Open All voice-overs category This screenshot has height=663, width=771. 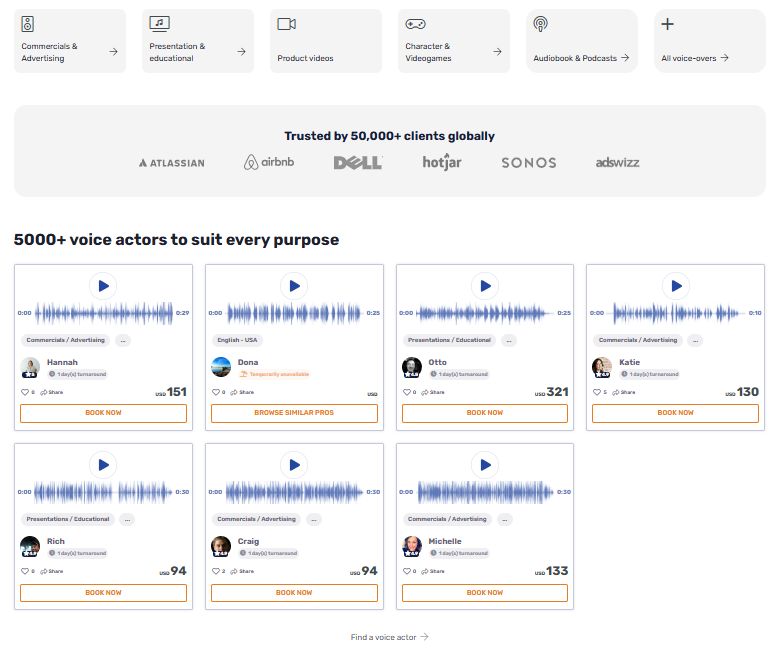pos(710,41)
